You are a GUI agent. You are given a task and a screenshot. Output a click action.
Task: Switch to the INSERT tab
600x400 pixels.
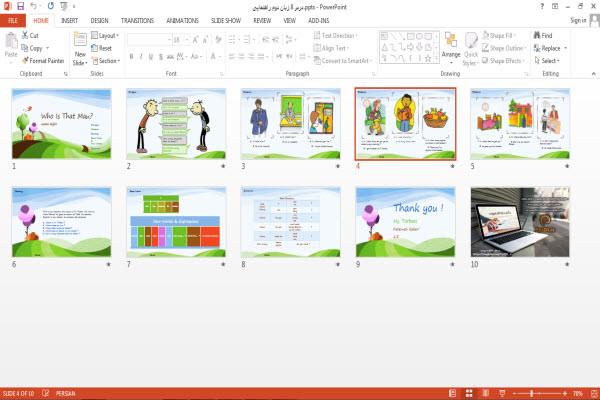tap(70, 20)
